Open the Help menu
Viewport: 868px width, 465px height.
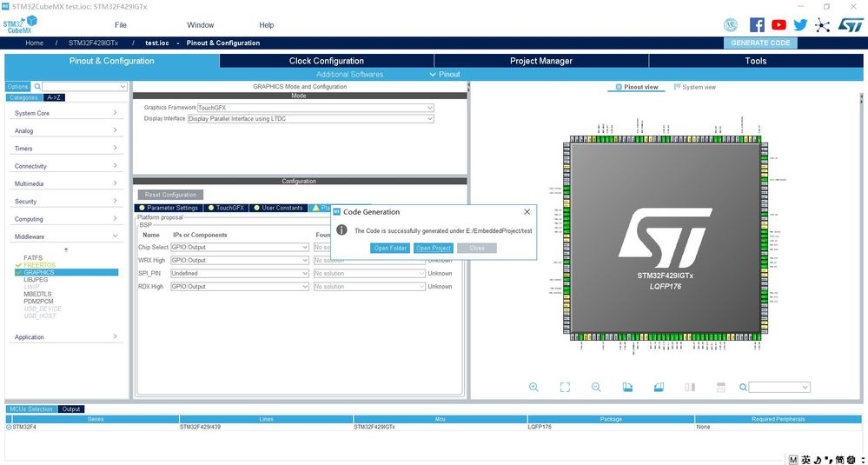click(266, 25)
